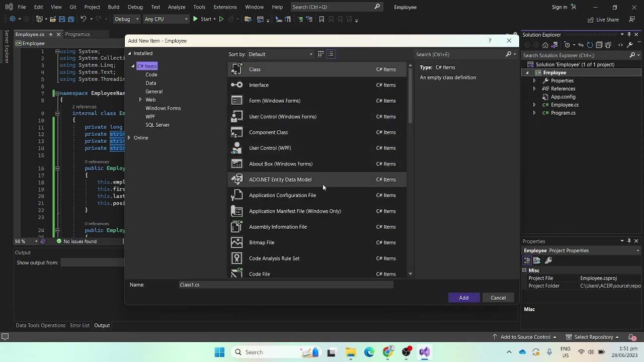Expand Program.cs node in Solution Explorer

pos(534,113)
